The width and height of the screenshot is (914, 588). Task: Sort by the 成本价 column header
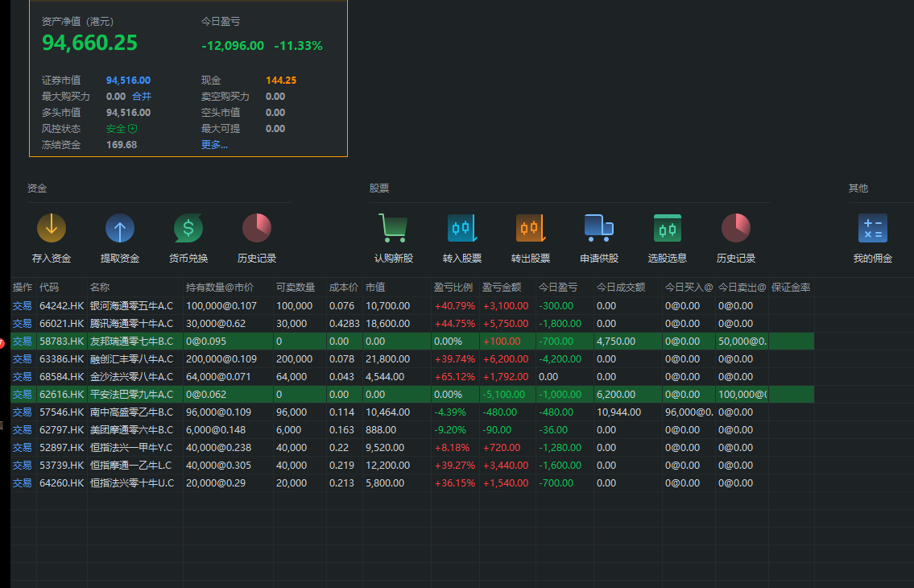tap(345, 288)
